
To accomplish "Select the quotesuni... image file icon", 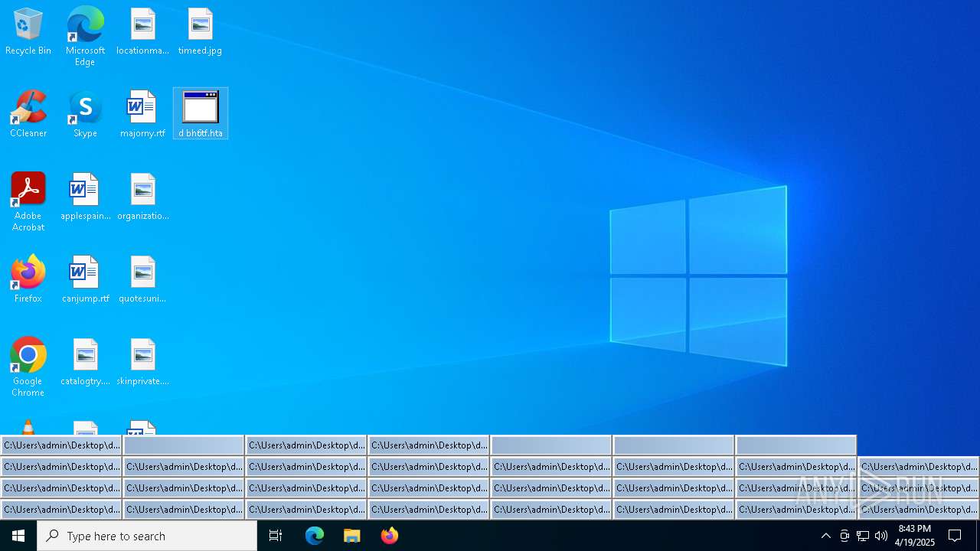I will (142, 279).
